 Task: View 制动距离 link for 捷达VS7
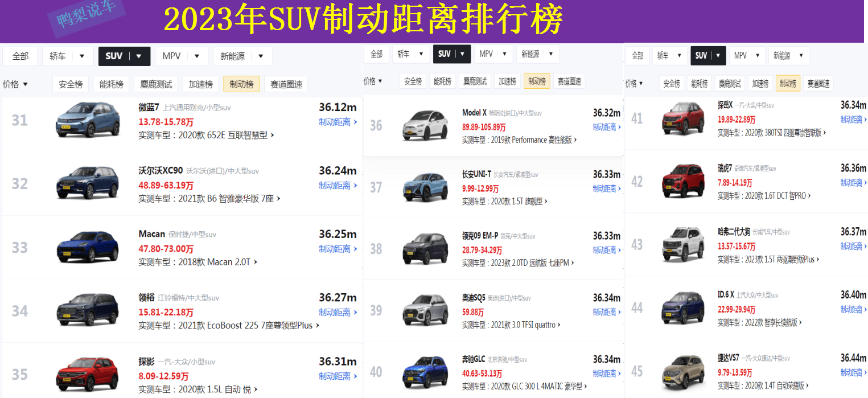pos(854,372)
